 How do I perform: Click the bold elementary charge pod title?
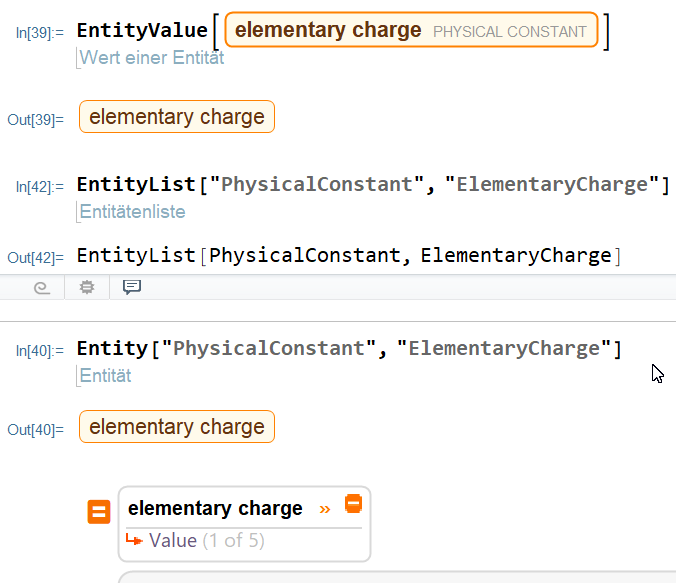[215, 508]
